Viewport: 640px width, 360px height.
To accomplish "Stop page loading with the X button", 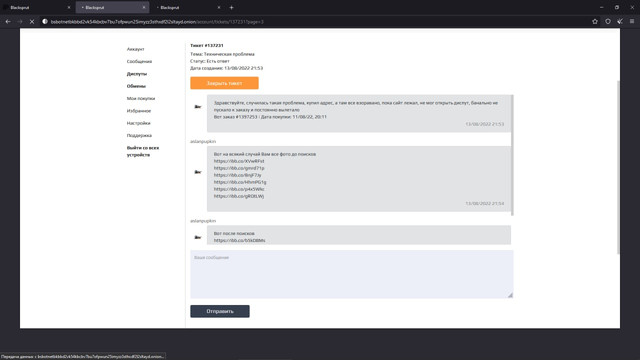I will click(x=32, y=22).
